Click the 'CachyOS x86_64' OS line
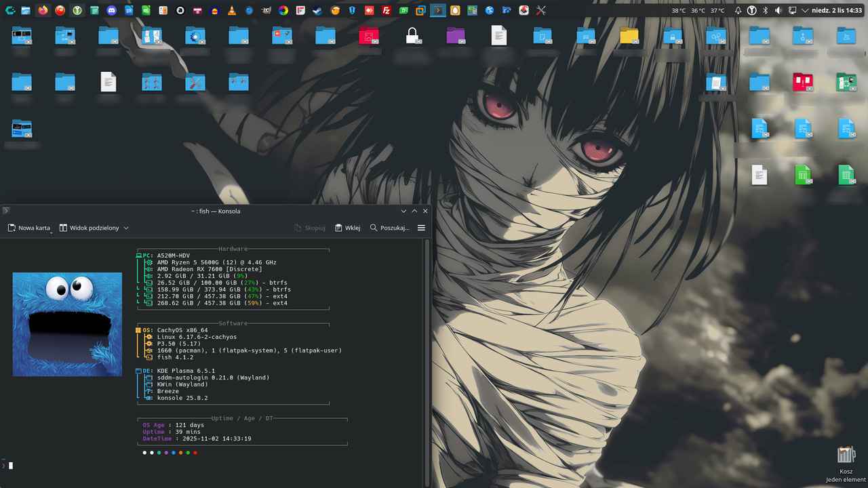Image resolution: width=868 pixels, height=488 pixels. click(x=182, y=330)
